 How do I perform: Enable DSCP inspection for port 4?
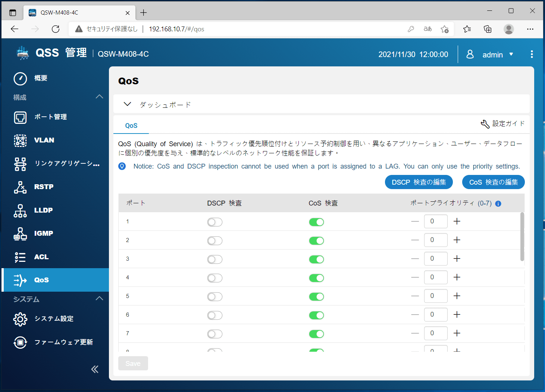point(215,278)
